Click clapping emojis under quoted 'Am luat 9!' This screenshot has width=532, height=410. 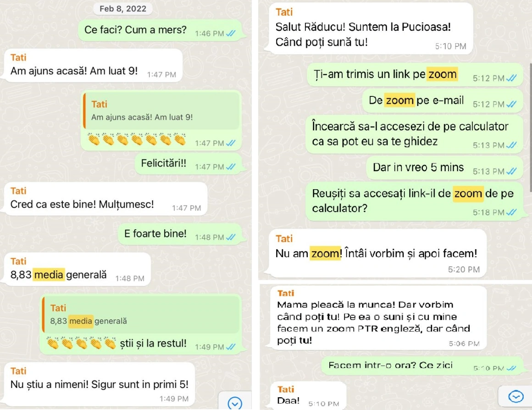point(137,139)
